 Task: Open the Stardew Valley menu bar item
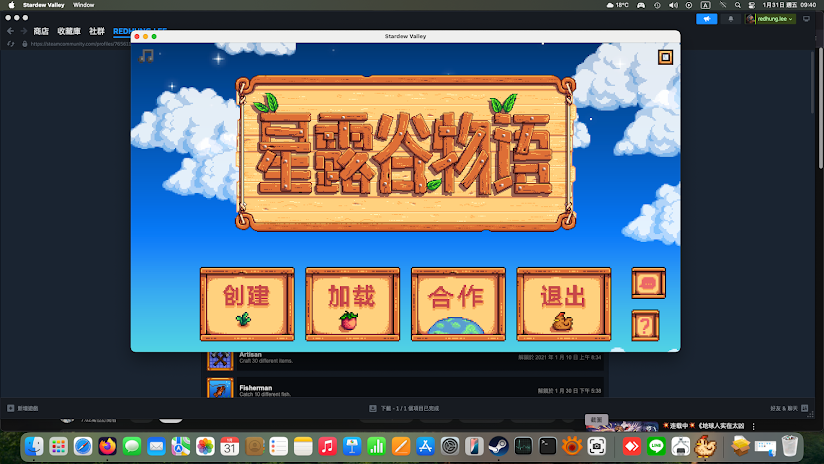click(44, 5)
